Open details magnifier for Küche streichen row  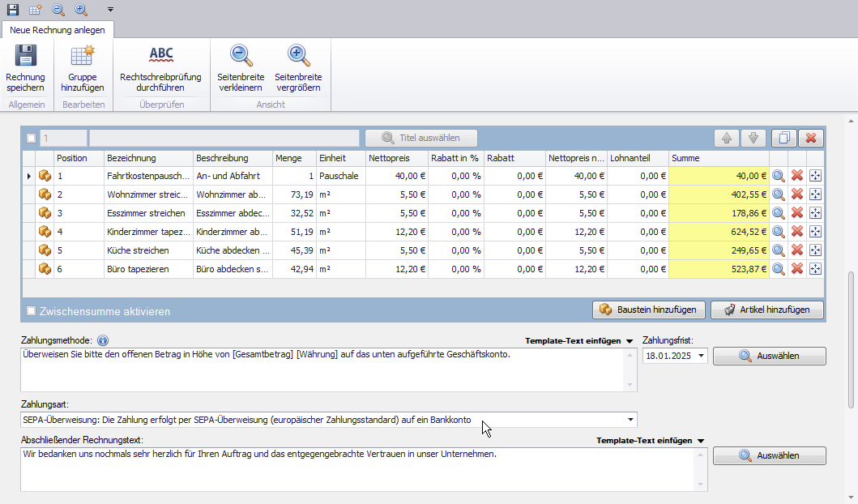[779, 250]
